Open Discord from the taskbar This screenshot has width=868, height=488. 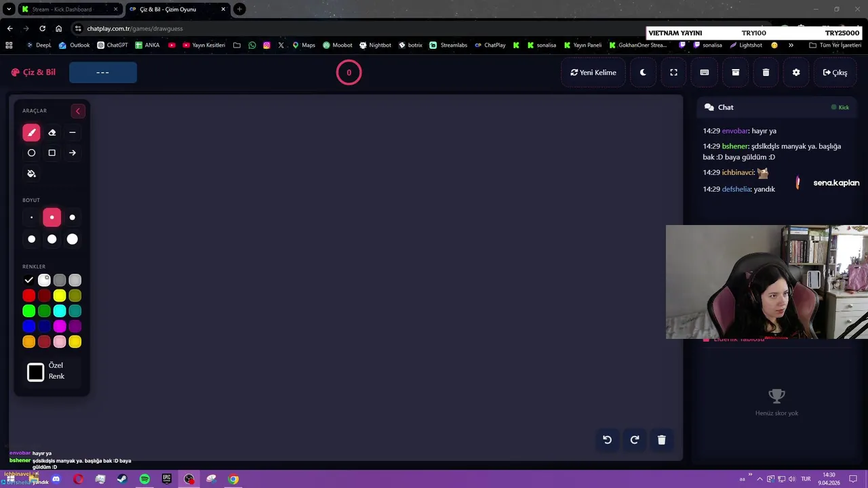(x=56, y=479)
